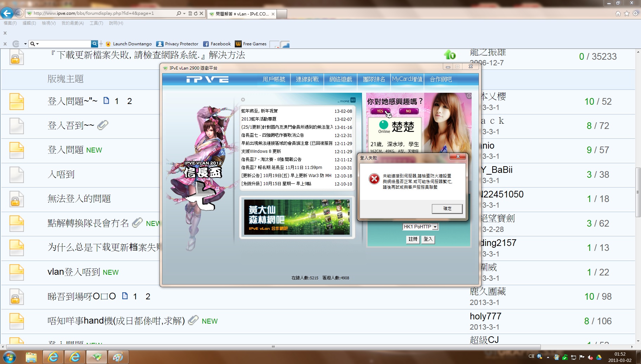Open forum thread 無法登入的問題
The height and width of the screenshot is (364, 641).
(79, 199)
